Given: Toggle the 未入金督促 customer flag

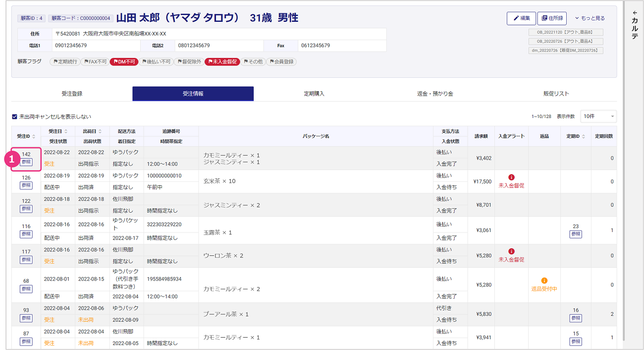Looking at the screenshot, I should click(222, 62).
